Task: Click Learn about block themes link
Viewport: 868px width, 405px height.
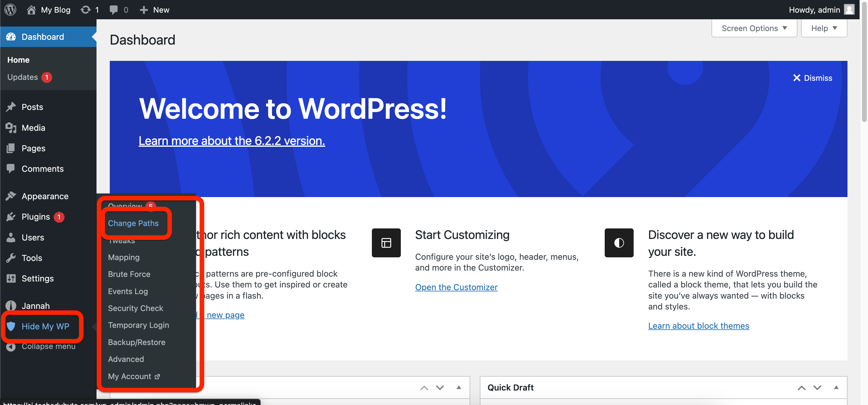Action: pyautogui.click(x=698, y=325)
